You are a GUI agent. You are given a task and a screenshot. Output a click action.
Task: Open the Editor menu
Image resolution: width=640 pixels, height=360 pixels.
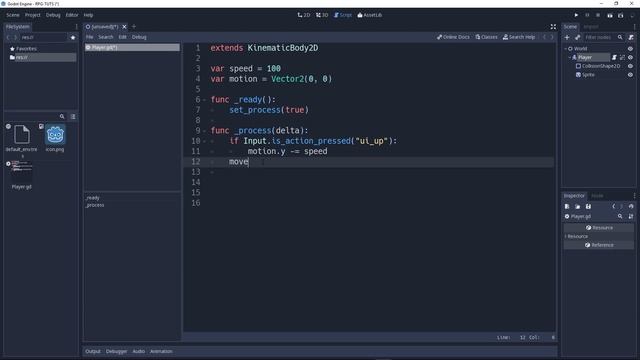click(72, 15)
